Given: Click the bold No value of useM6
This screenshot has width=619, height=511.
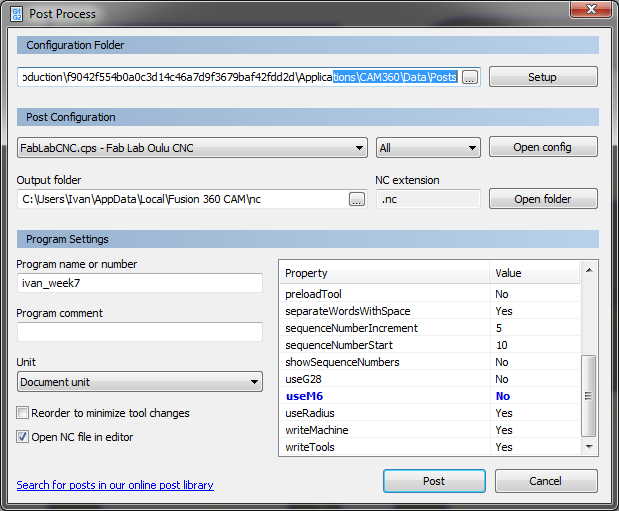Looking at the screenshot, I should [x=503, y=396].
